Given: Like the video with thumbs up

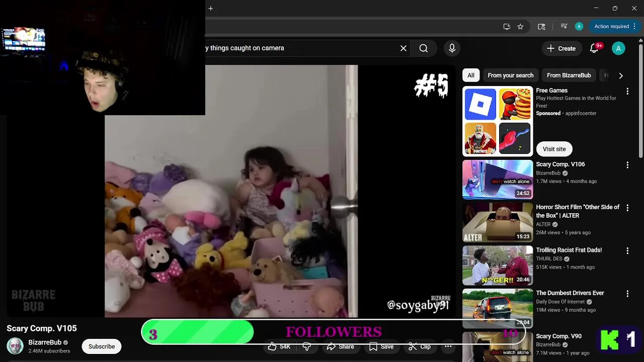Looking at the screenshot, I should [279, 346].
